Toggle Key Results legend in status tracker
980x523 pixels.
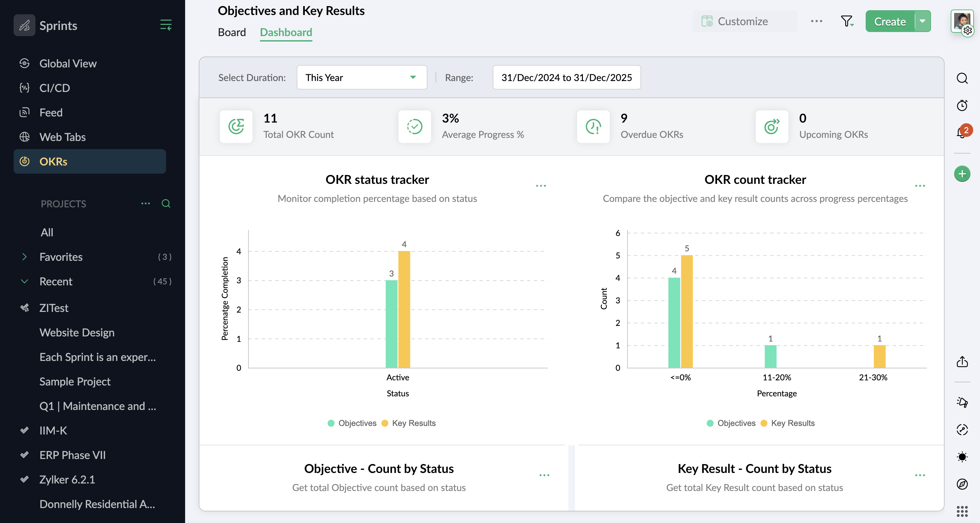pyautogui.click(x=409, y=423)
